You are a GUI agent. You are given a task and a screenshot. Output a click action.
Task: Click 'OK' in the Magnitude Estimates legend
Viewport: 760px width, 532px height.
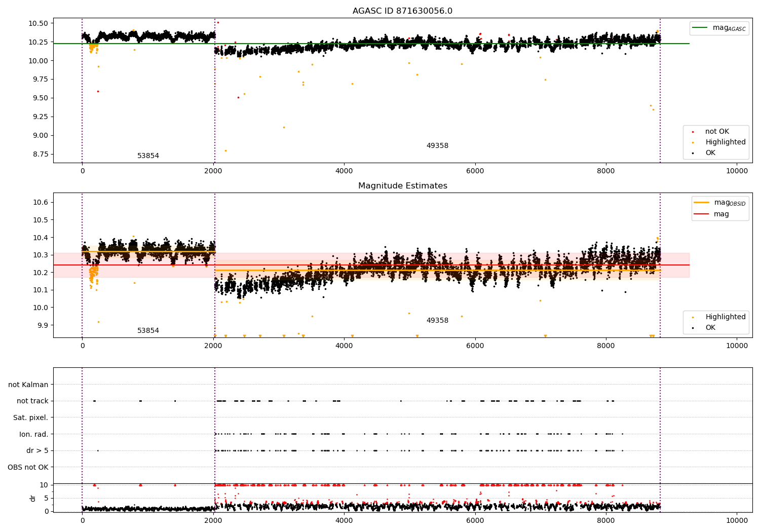[x=710, y=328]
